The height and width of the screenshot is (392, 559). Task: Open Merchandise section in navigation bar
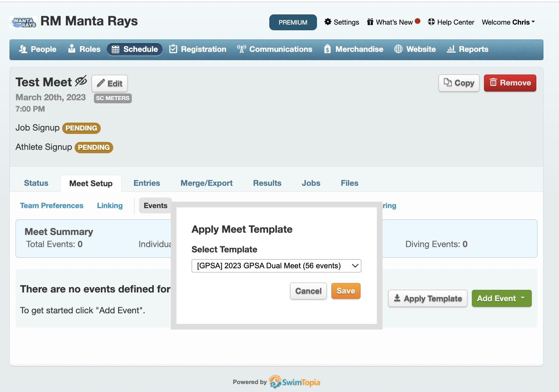pos(354,49)
